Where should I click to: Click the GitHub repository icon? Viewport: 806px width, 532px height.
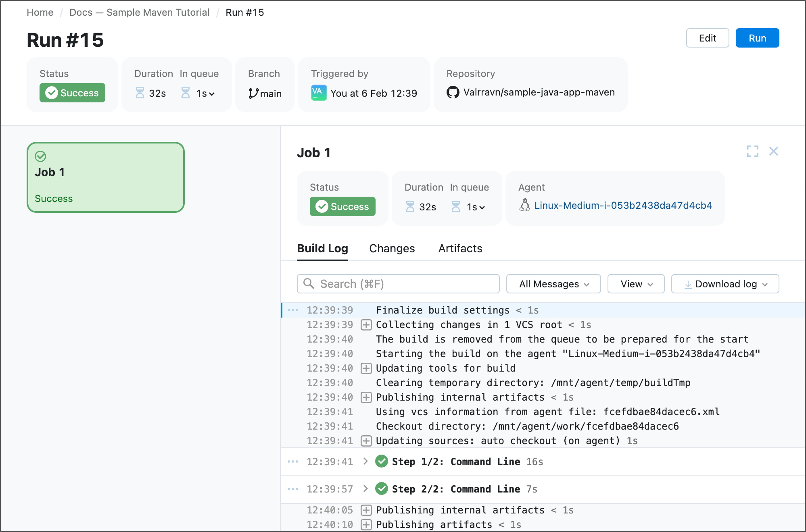[453, 92]
